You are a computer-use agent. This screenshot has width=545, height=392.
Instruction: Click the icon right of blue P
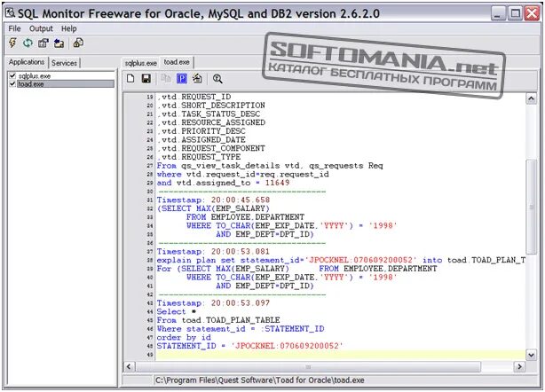[197, 78]
